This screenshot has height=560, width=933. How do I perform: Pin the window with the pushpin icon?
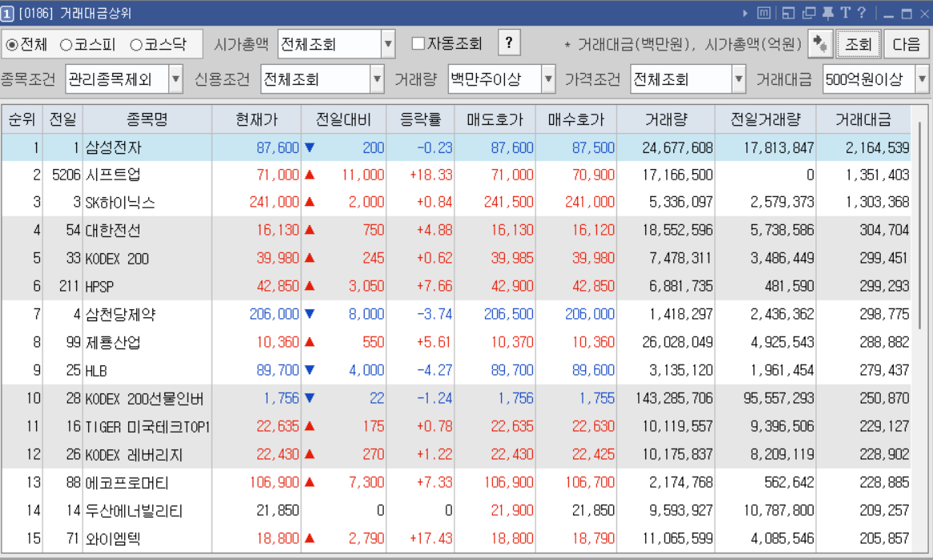[828, 13]
